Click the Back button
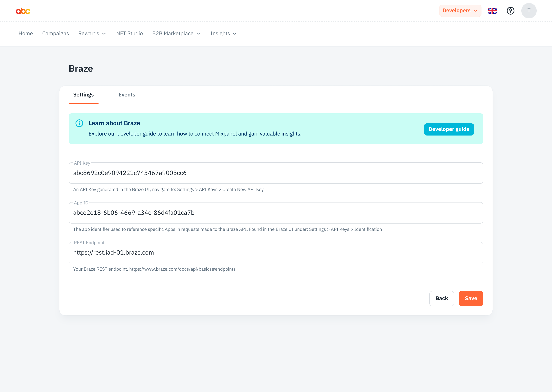 [442, 299]
